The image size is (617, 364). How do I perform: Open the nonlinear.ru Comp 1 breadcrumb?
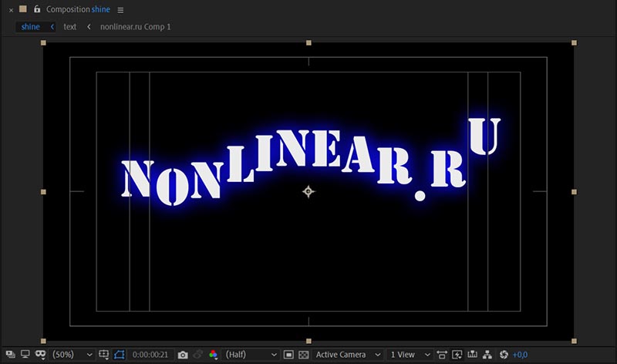coord(136,27)
